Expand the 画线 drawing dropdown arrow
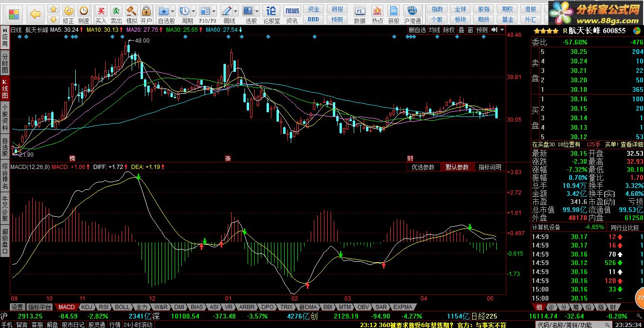Viewport: 644px width, 328px height. tap(236, 11)
